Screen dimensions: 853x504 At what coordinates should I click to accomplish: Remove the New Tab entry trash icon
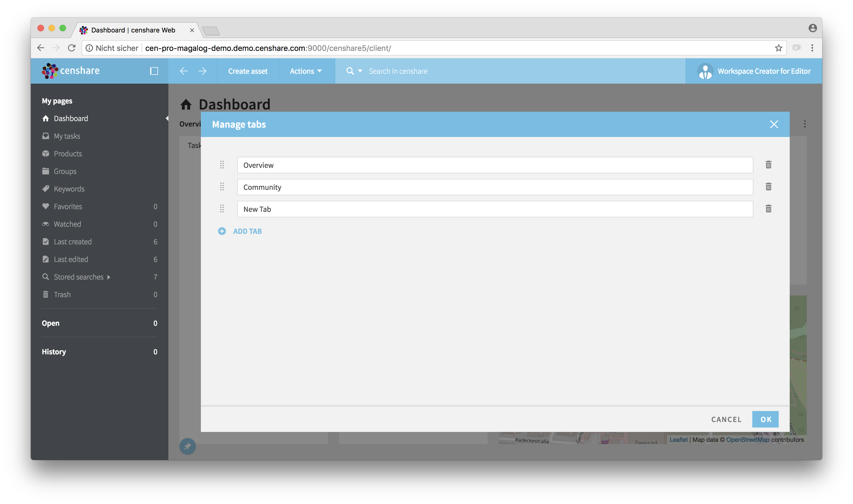tap(769, 209)
